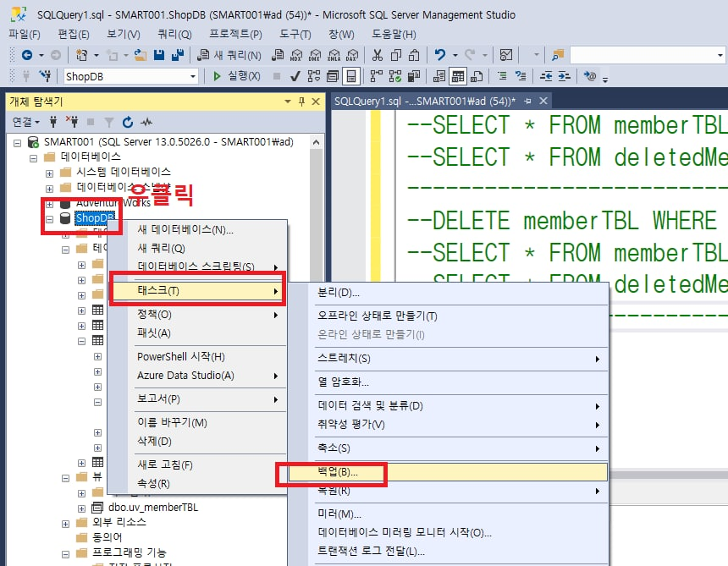Expand the dbo.uv_memberTBL view node
This screenshot has width=728, height=566.
pyautogui.click(x=82, y=508)
